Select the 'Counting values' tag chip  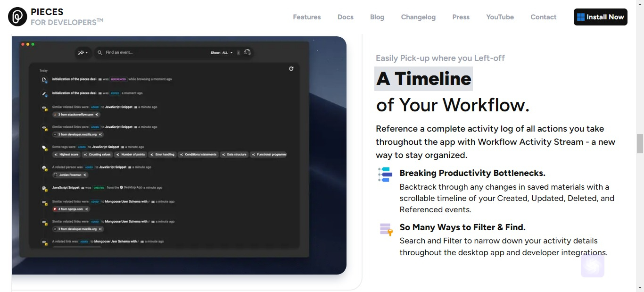tap(98, 155)
